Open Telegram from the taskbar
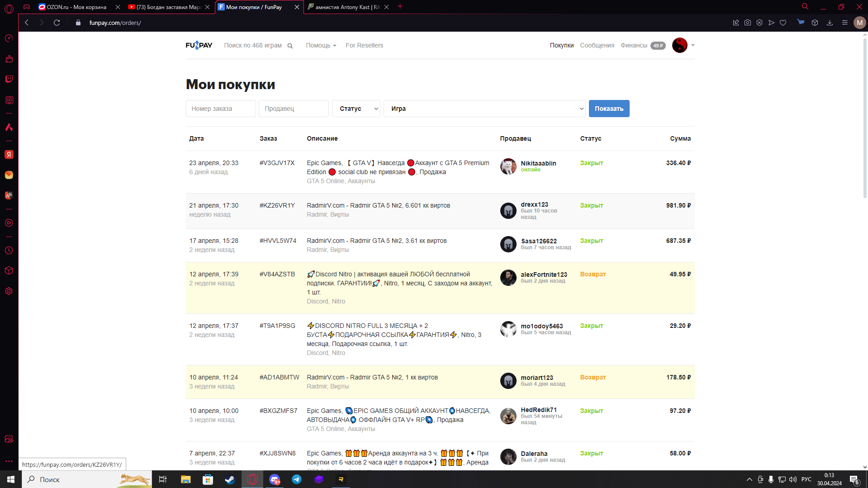This screenshot has height=488, width=868. click(297, 479)
